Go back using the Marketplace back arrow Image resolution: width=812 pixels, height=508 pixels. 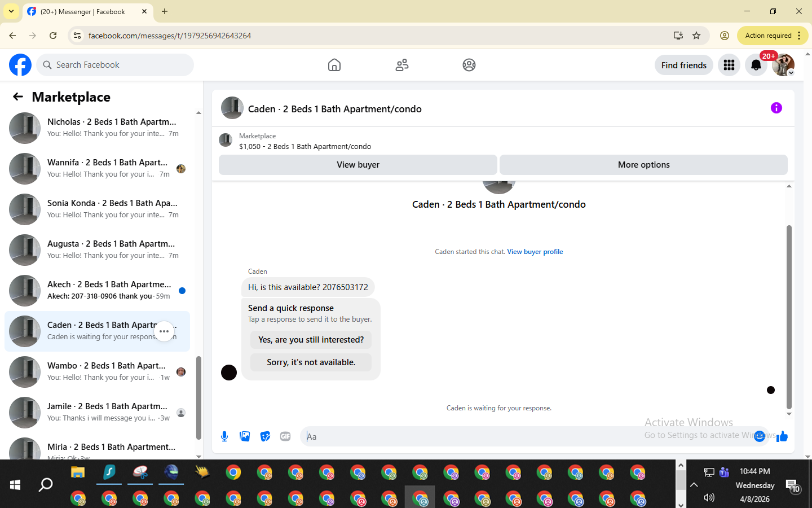pyautogui.click(x=18, y=97)
